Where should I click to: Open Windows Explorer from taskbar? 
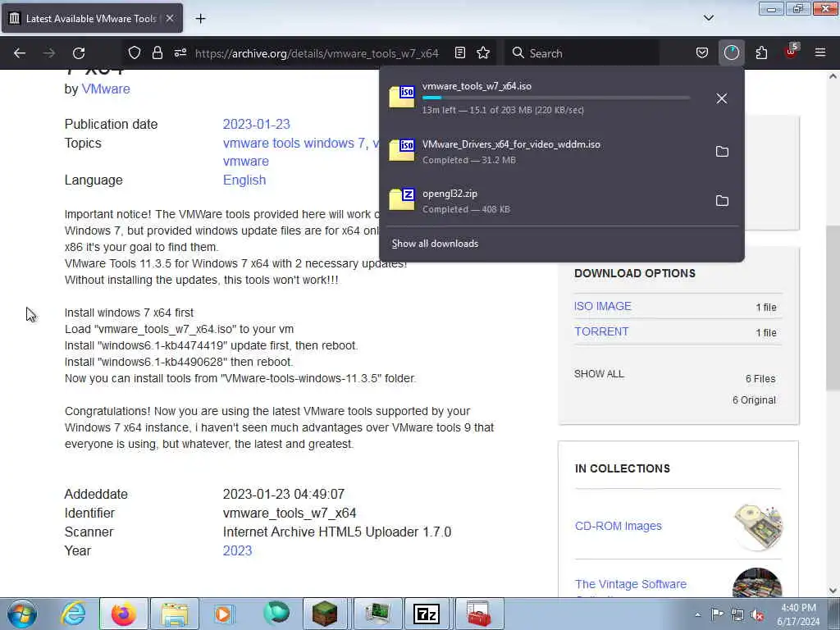[x=174, y=614]
